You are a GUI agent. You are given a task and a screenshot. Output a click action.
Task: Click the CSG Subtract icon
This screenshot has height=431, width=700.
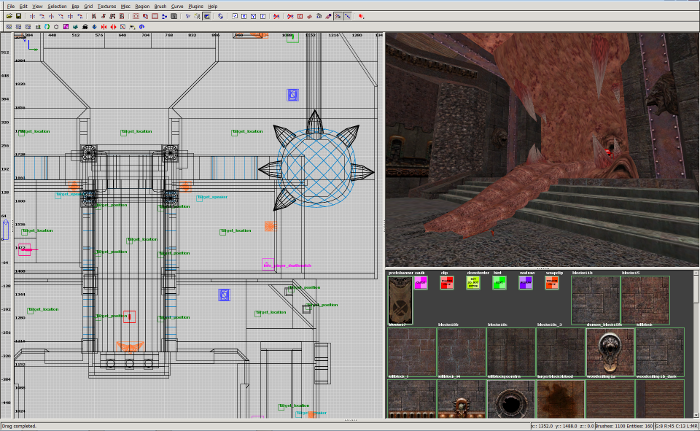tap(136, 16)
